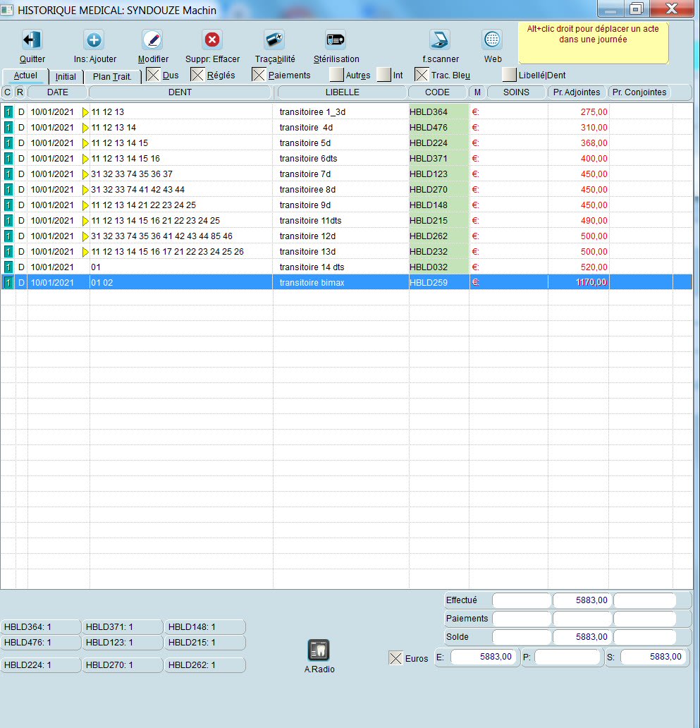Open the Modifier edit tool
Screen dimensions: 700x728
pos(152,40)
